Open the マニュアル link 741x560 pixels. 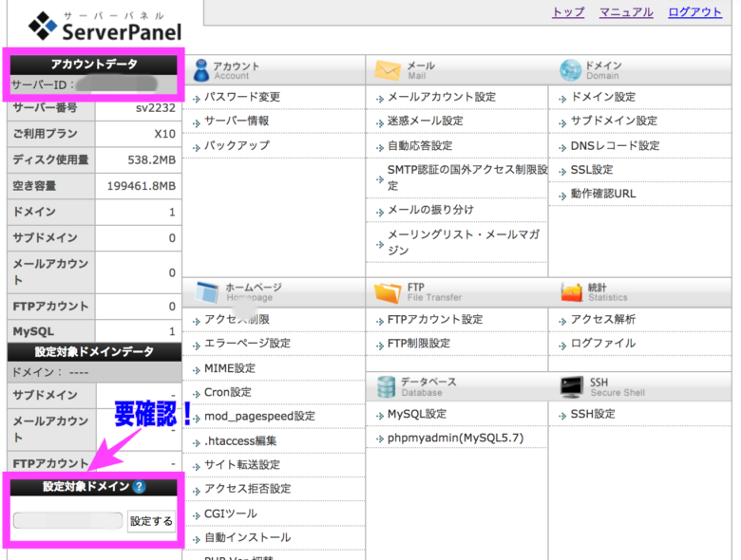(626, 12)
